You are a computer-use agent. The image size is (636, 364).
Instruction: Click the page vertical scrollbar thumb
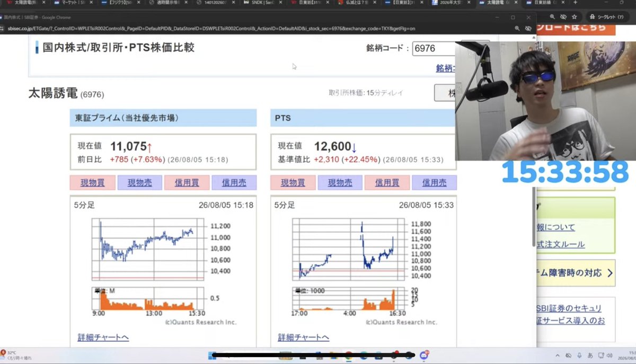534,216
